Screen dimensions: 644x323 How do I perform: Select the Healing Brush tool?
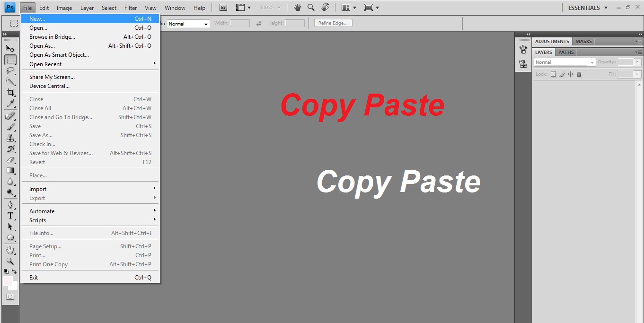pyautogui.click(x=10, y=116)
